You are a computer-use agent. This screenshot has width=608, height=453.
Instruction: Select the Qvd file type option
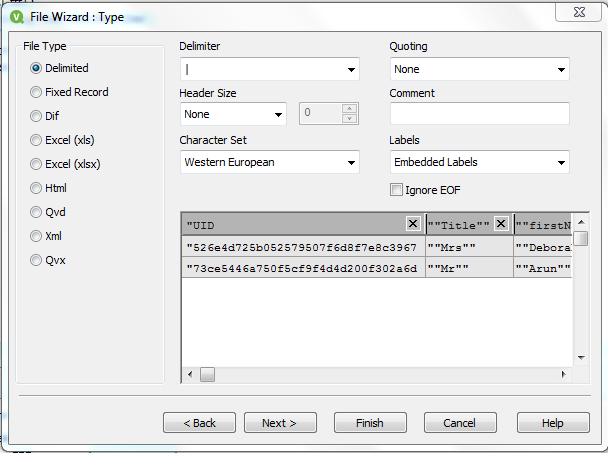[36, 212]
